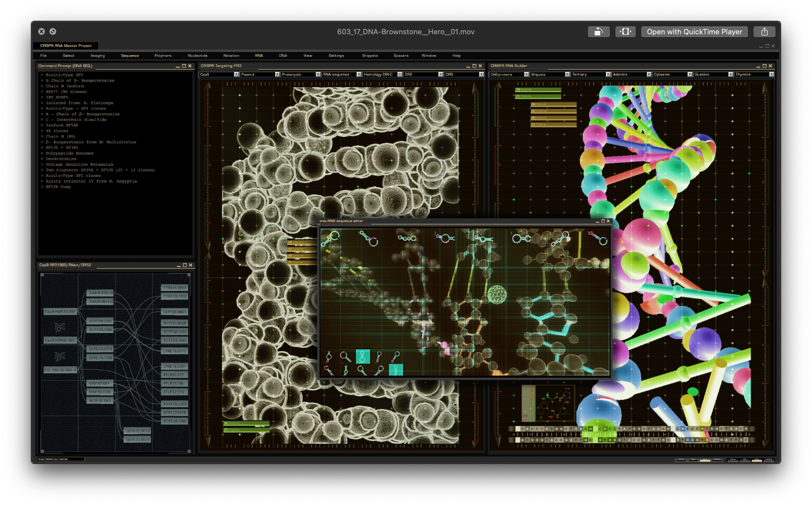Open the Plasmid dropdown
The image size is (812, 505).
(x=260, y=74)
